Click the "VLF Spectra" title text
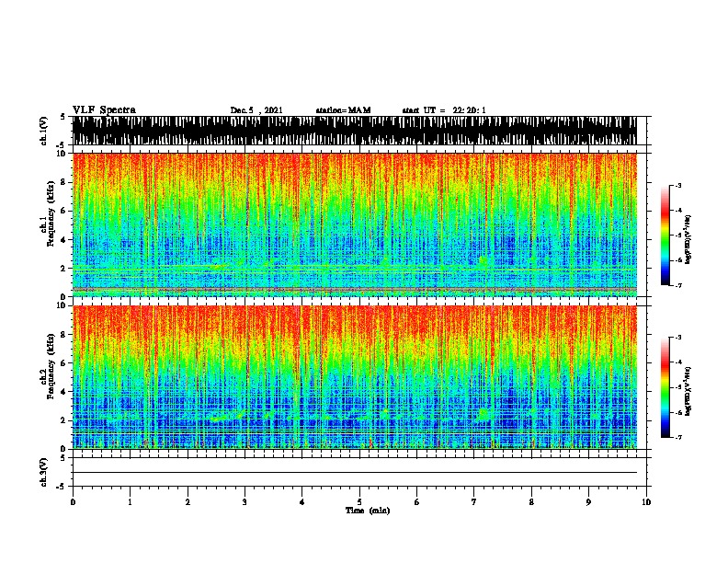Screen dimensions: 728x563 pos(104,110)
